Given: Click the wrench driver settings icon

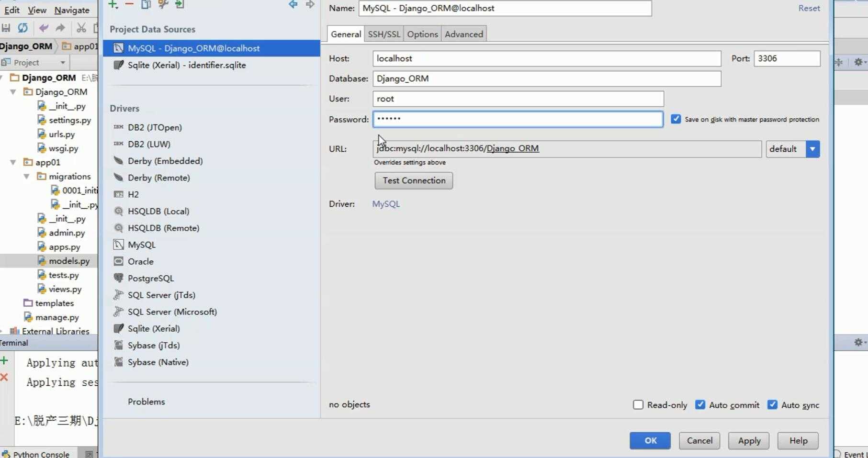Looking at the screenshot, I should click(163, 4).
